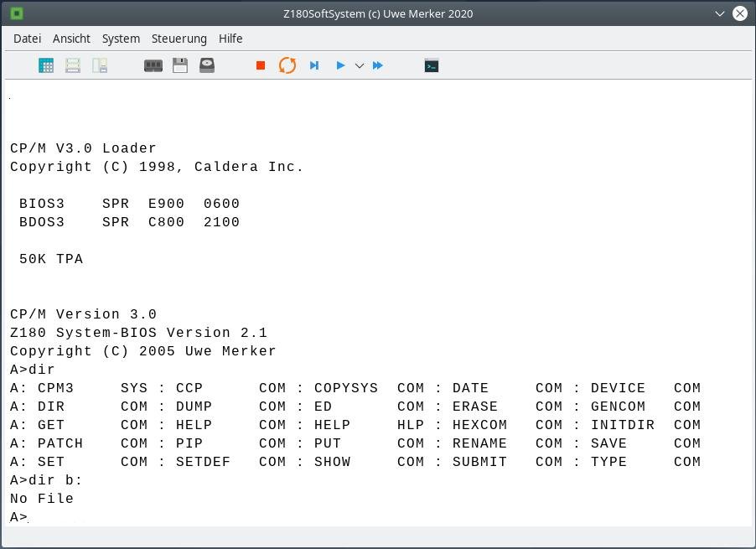Click the 'CP/M V3.0 Loader' line
Viewport: 756px width, 549px height.
click(83, 148)
